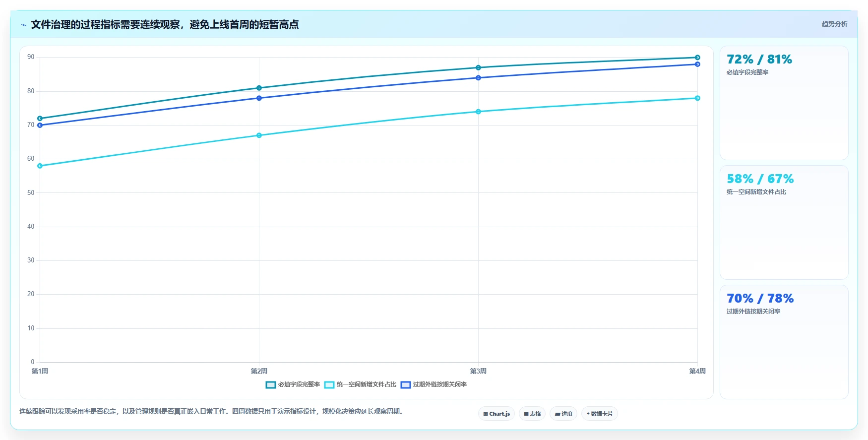Click the 进度 chip
Screen dimensions: 868x440
click(563, 414)
